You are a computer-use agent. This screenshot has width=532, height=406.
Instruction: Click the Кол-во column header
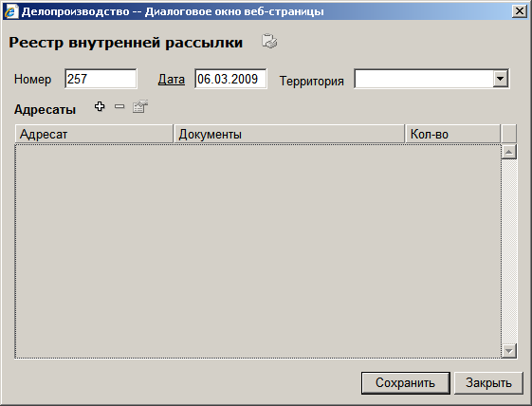(453, 134)
